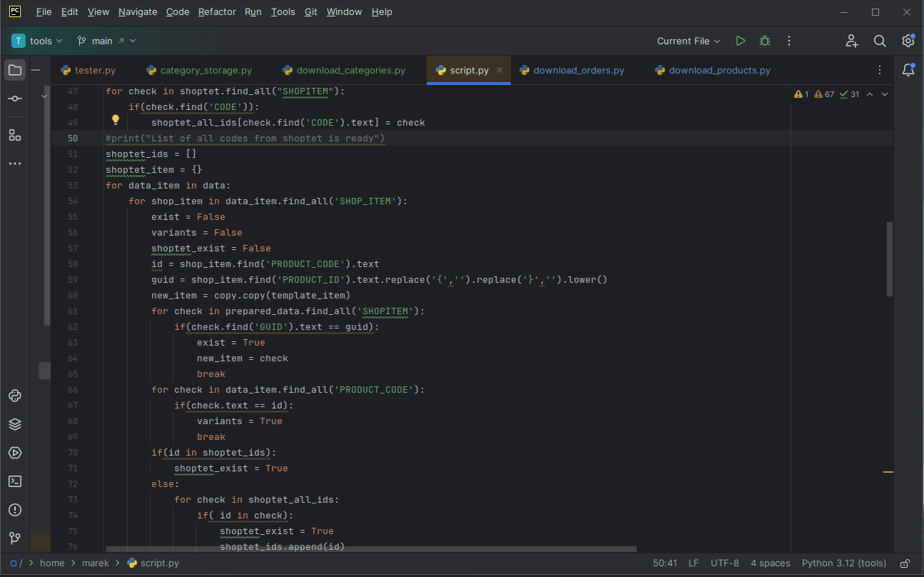This screenshot has height=577, width=924.
Task: Open caret position 50:41 go-to-line
Action: (x=665, y=563)
